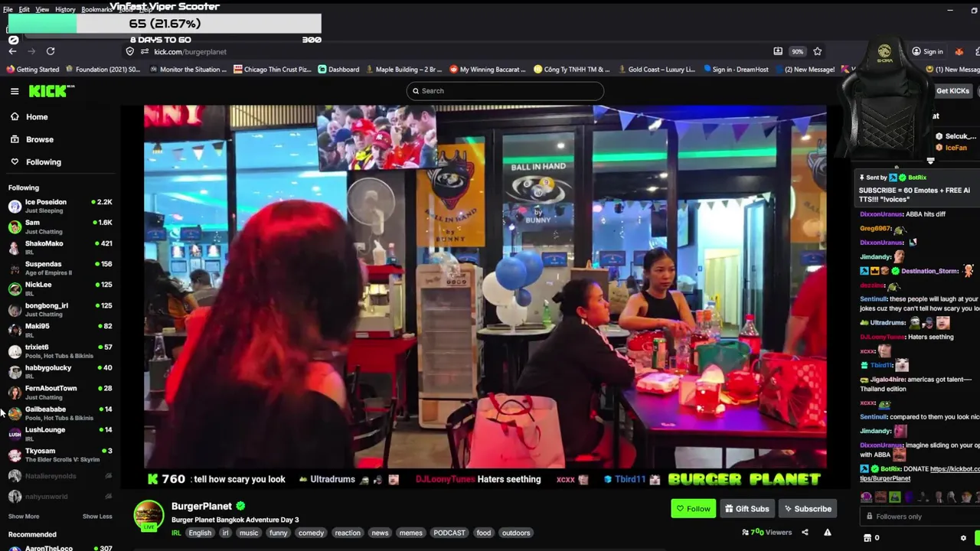Open habbygolucky channel in Following list
Viewport: 980px width, 551px height.
coord(60,371)
